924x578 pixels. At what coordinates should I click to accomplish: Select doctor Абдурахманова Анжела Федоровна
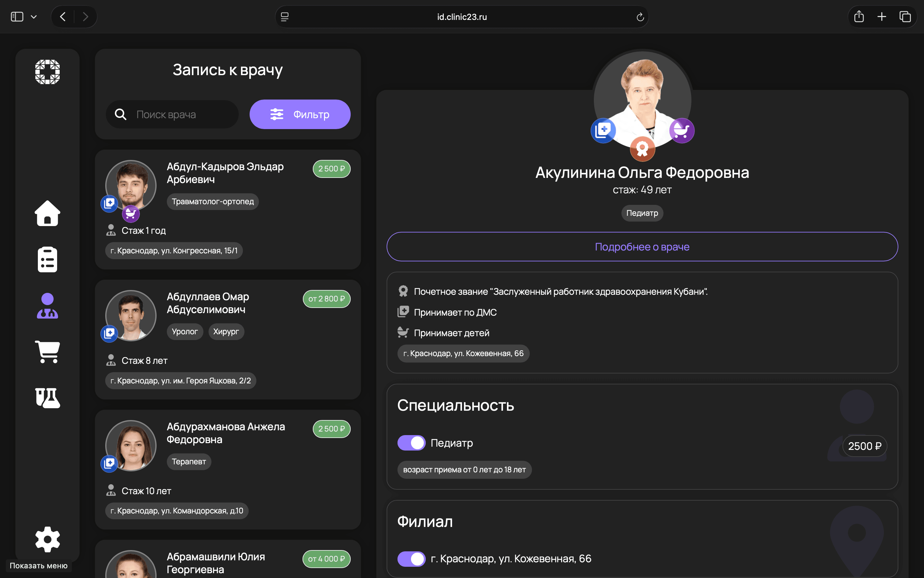tap(228, 469)
